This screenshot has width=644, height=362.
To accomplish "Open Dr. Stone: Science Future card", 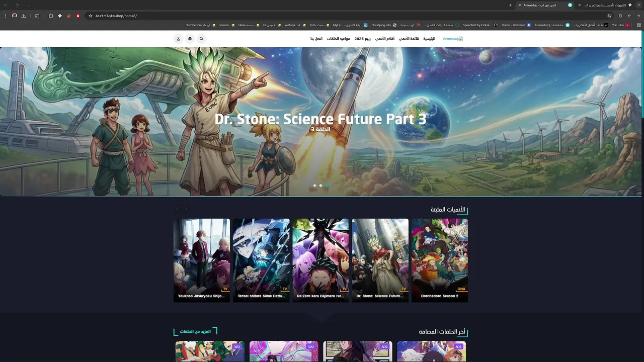I will tap(380, 260).
